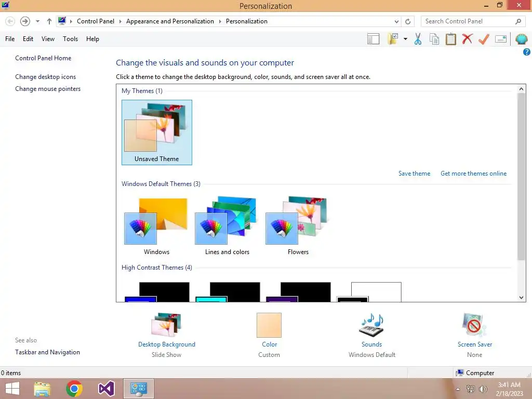Click the theme list scrollbar thumb
The image size is (532, 399).
[522, 177]
